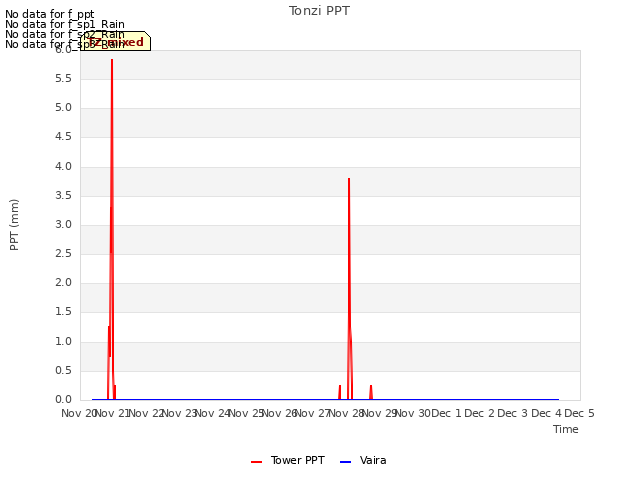Click the Time x-axis label
The image size is (640, 480).
click(x=565, y=429)
